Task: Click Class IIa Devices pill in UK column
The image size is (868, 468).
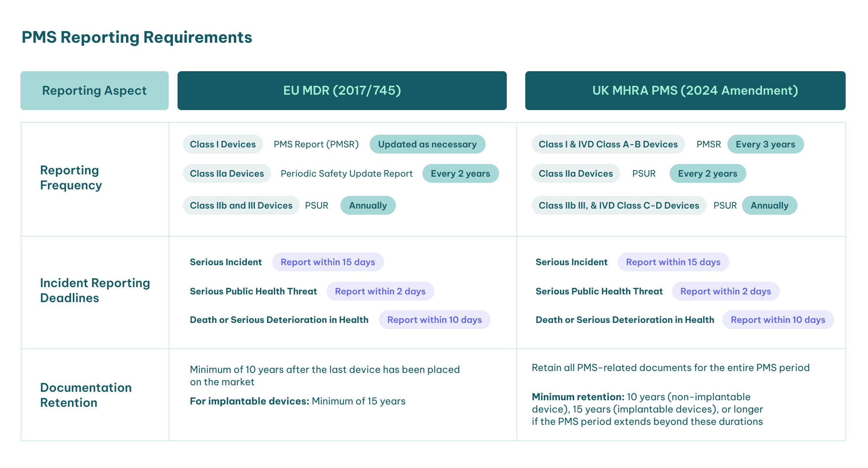Action: click(576, 174)
